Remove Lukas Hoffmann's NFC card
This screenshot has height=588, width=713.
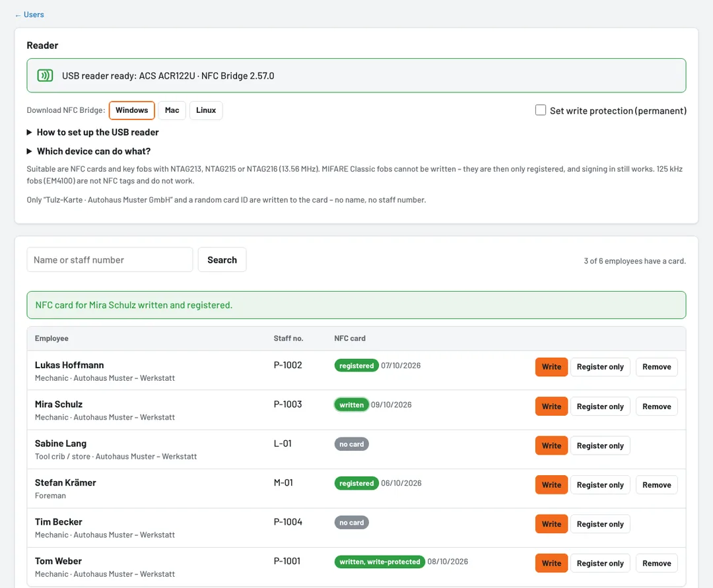click(x=657, y=367)
